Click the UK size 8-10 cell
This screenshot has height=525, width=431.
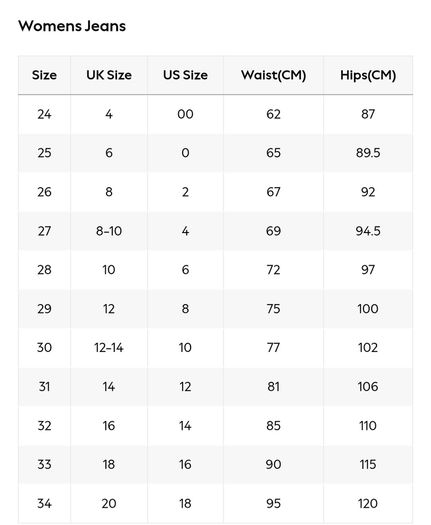click(x=109, y=231)
